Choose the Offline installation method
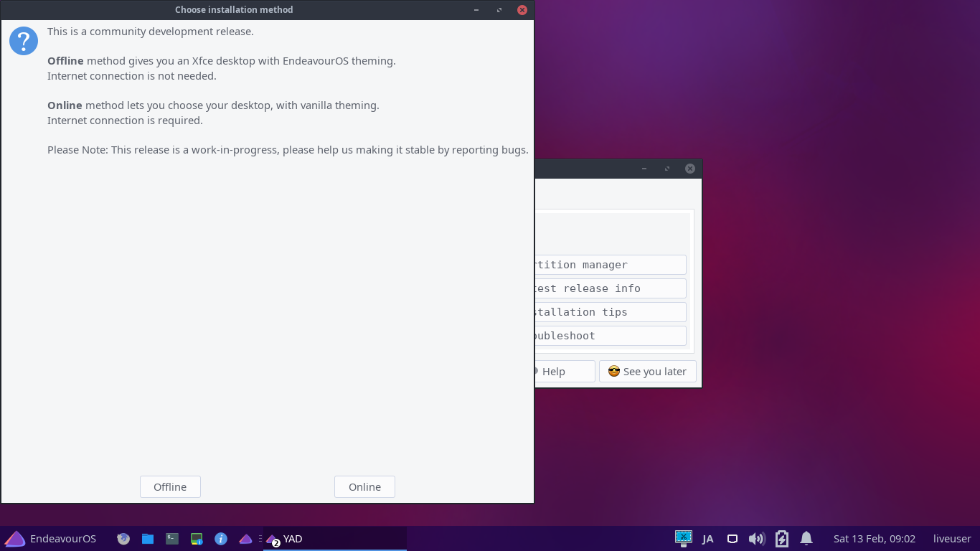 (x=170, y=486)
